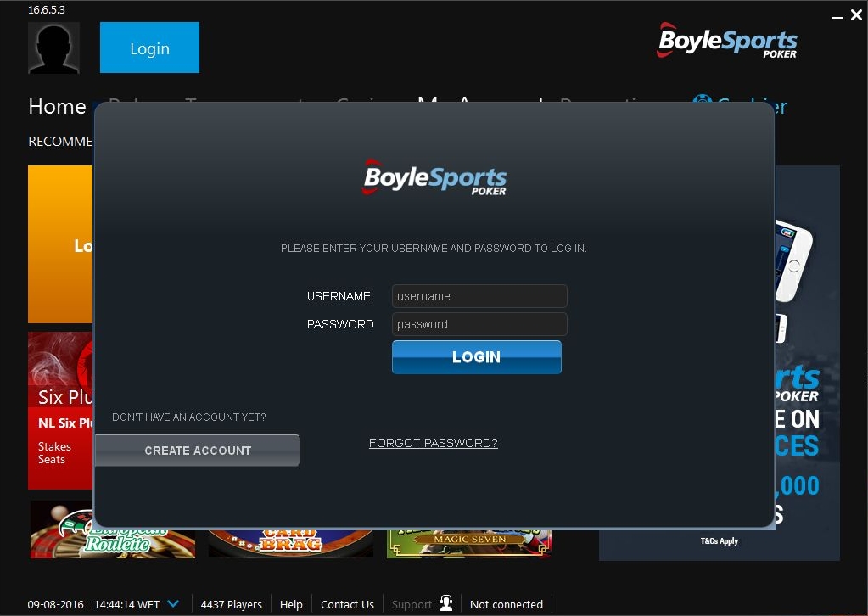This screenshot has height=616, width=868.
Task: Open Help in the status bar
Action: tap(291, 604)
